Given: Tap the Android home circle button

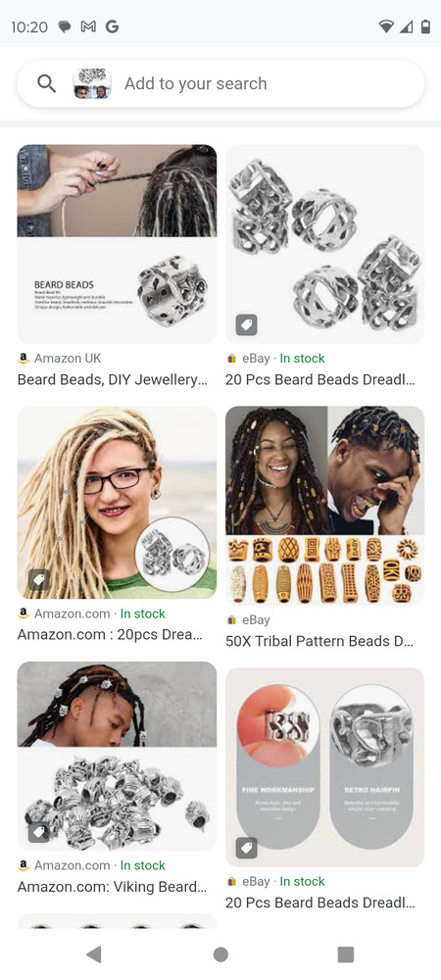Looking at the screenshot, I should (x=220, y=954).
